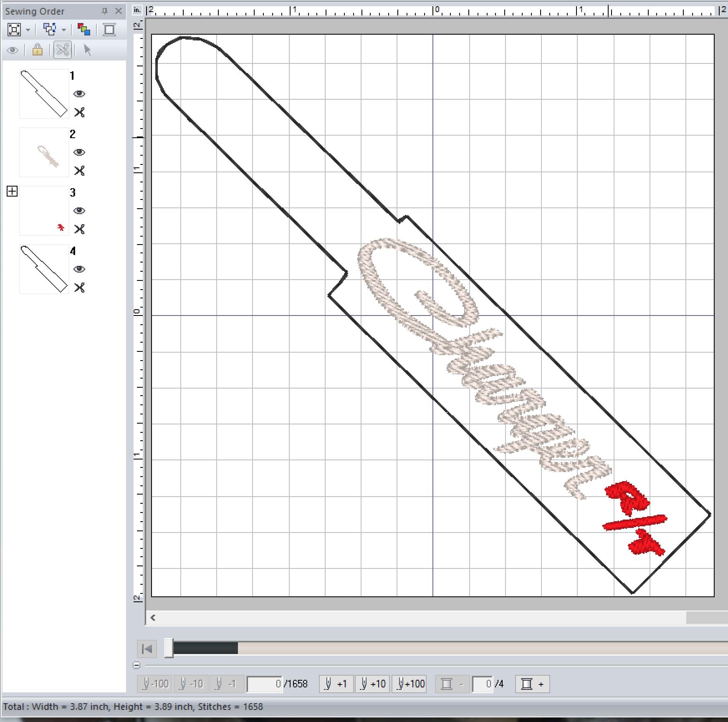Image resolution: width=728 pixels, height=722 pixels.
Task: Toggle scissors trim icon of frame 2
Action: click(79, 171)
